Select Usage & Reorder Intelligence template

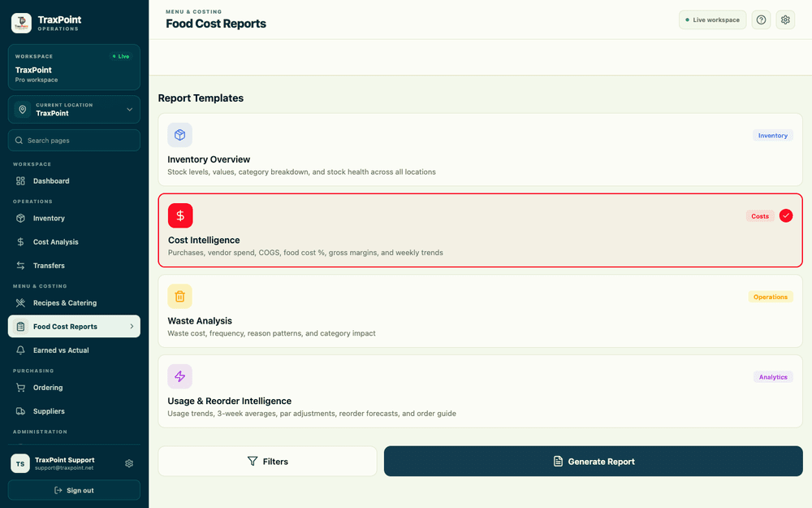(x=480, y=392)
